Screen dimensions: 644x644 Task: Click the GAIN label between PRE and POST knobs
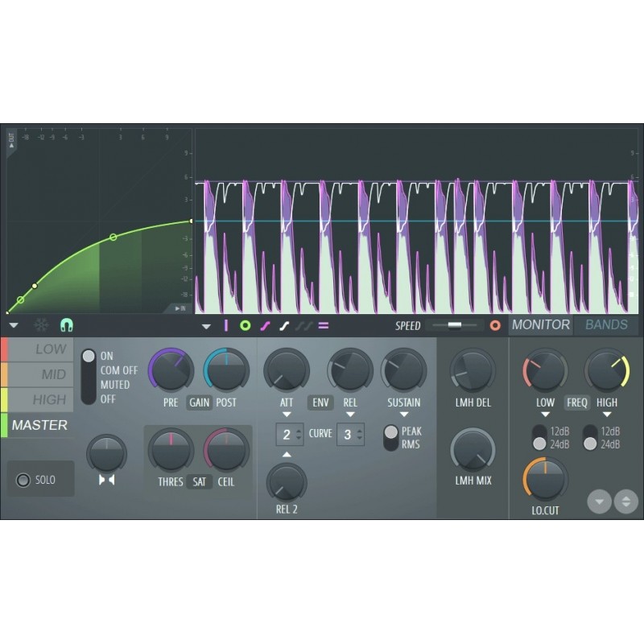(x=198, y=402)
